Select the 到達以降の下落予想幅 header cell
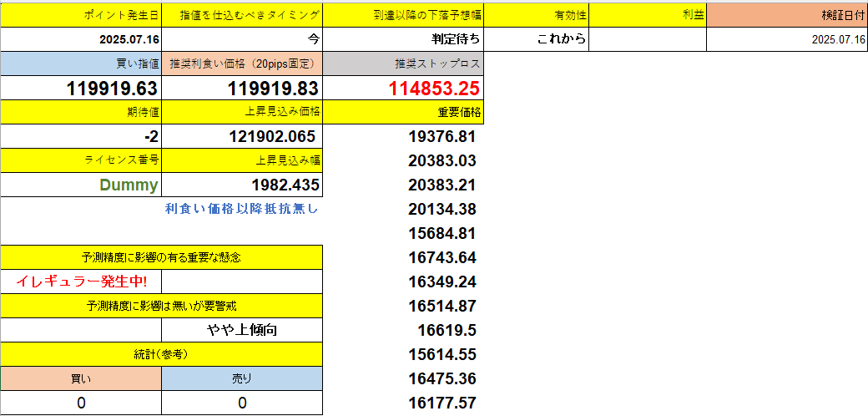The height and width of the screenshot is (416, 868). point(402,16)
